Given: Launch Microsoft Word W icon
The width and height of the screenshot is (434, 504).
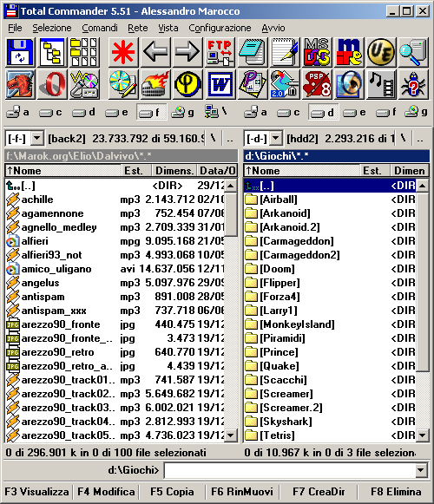Looking at the screenshot, I should [x=220, y=84].
